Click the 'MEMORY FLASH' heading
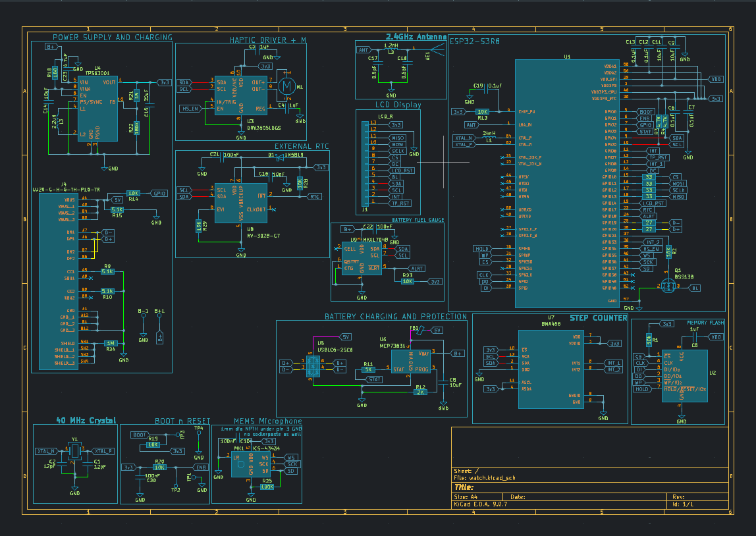This screenshot has width=756, height=536. pos(705,323)
